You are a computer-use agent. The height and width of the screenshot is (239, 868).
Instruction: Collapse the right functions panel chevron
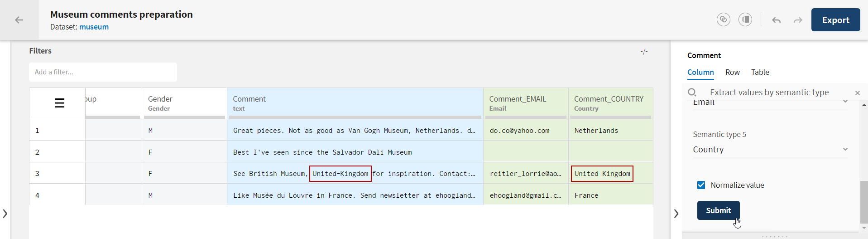pos(676,213)
